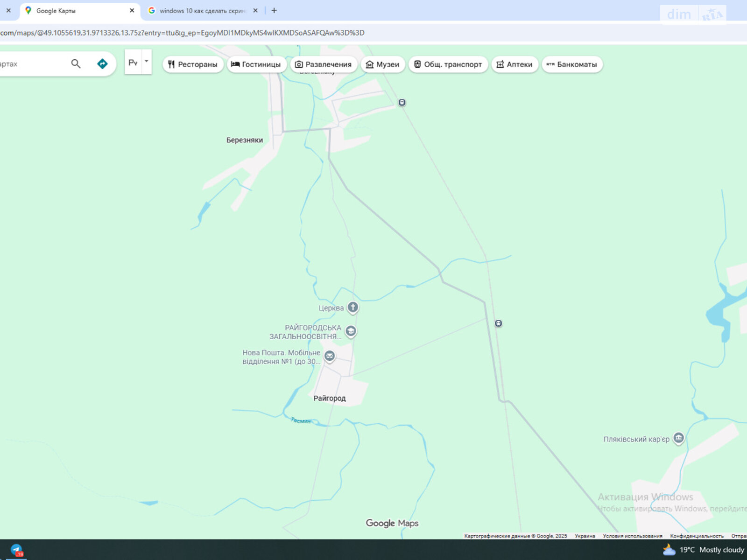Show Общ. транспорт on map
This screenshot has height=560, width=747.
click(448, 64)
